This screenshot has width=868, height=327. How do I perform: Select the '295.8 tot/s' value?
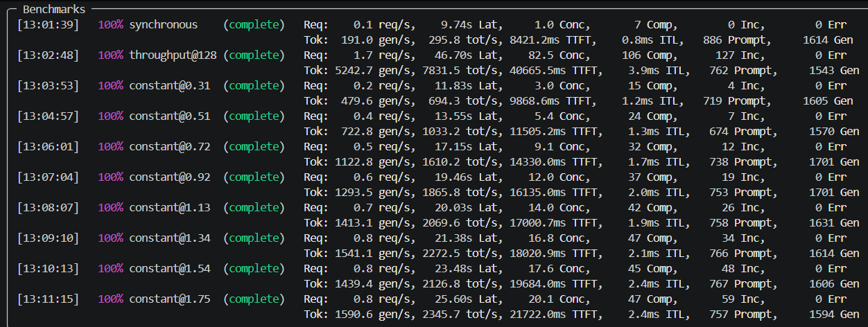(x=461, y=40)
